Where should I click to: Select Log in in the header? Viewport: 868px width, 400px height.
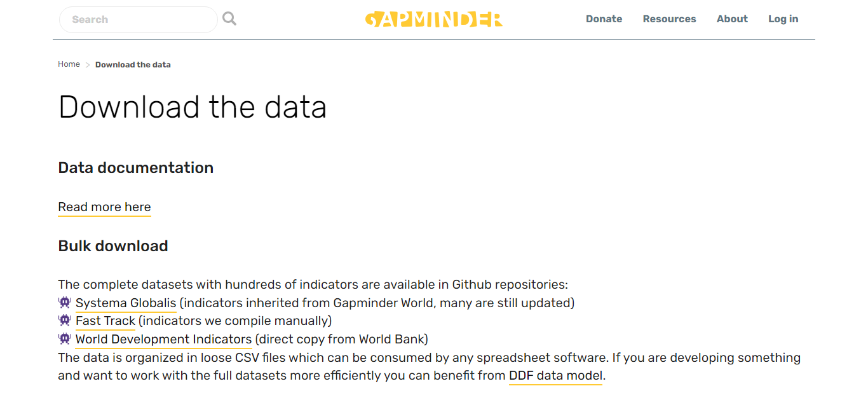[x=783, y=19]
